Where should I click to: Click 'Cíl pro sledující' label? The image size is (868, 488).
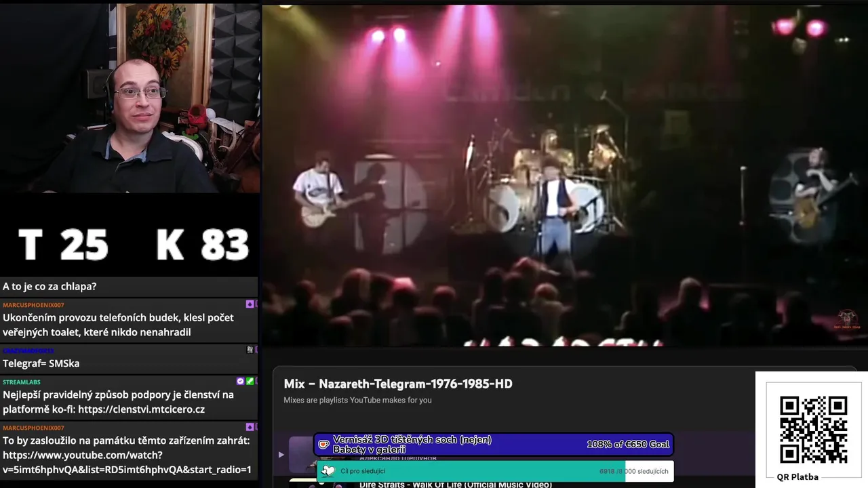click(363, 471)
